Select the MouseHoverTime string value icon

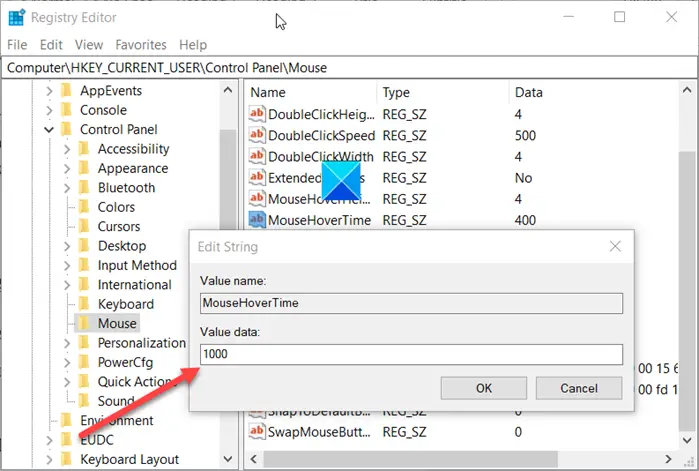tap(257, 220)
